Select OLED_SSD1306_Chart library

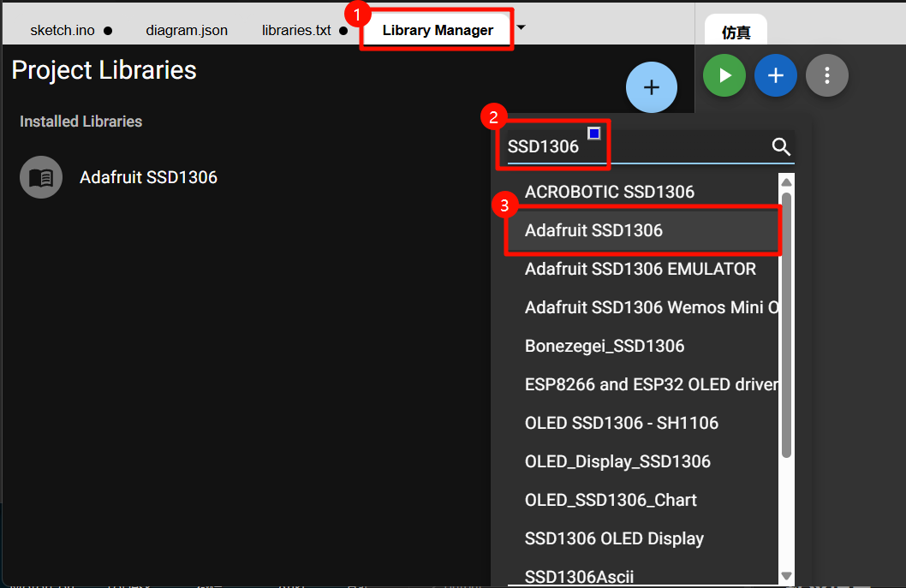642,500
